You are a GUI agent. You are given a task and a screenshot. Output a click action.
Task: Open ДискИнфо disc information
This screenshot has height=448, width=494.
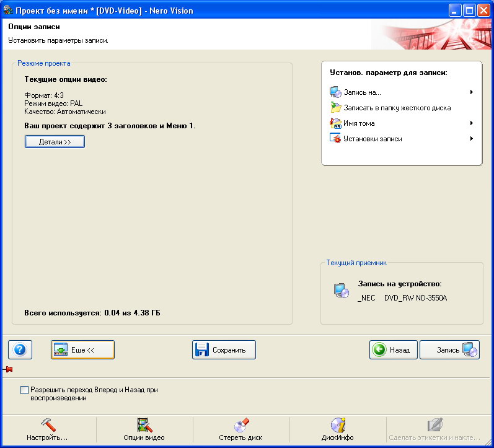click(x=338, y=430)
